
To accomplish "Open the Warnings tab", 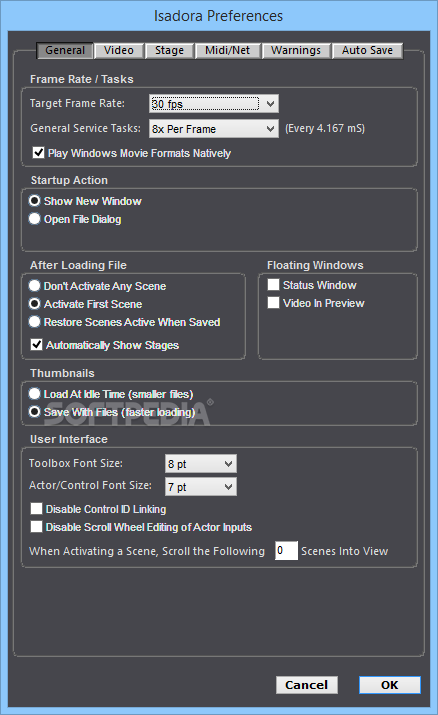I will point(296,50).
